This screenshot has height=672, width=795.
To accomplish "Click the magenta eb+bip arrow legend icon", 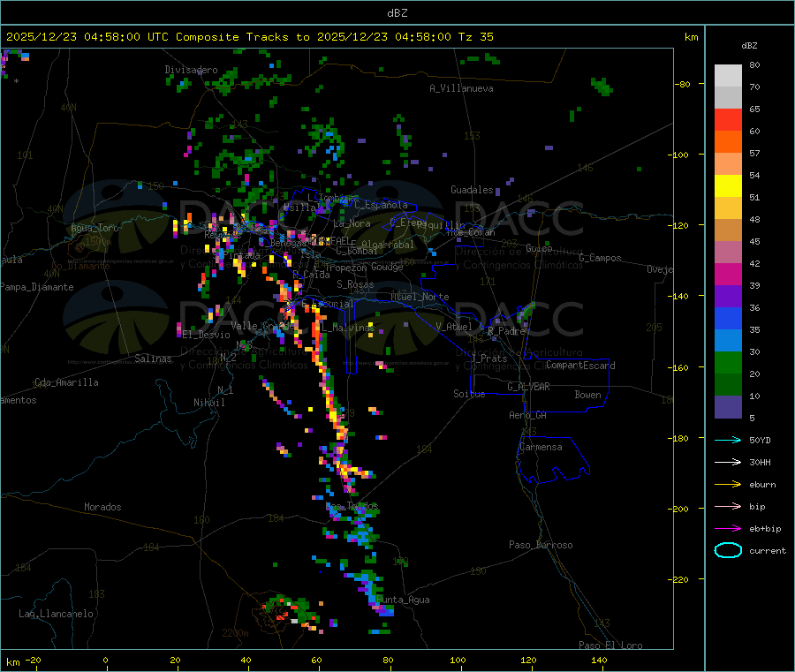I will (x=728, y=529).
